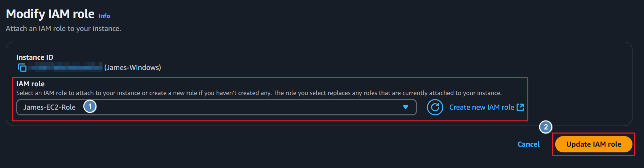Copy the instance ID using the copy icon
The height and width of the screenshot is (168, 644).
(22, 68)
